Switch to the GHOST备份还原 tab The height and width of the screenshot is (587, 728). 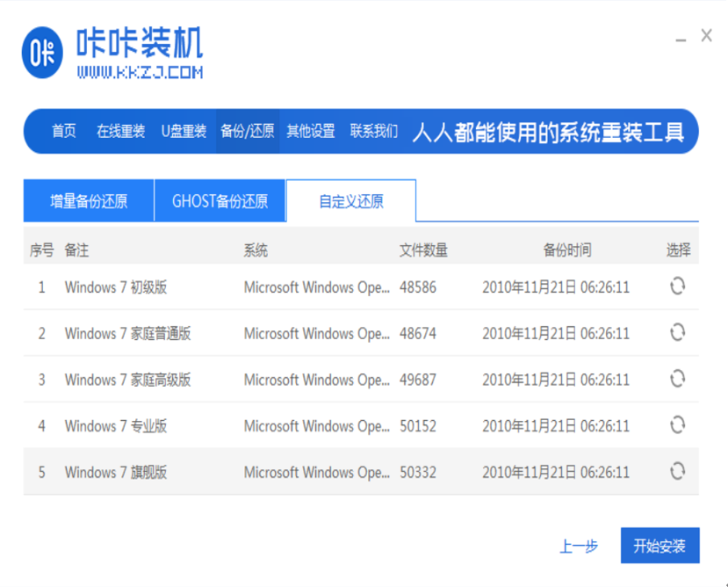[x=220, y=201]
